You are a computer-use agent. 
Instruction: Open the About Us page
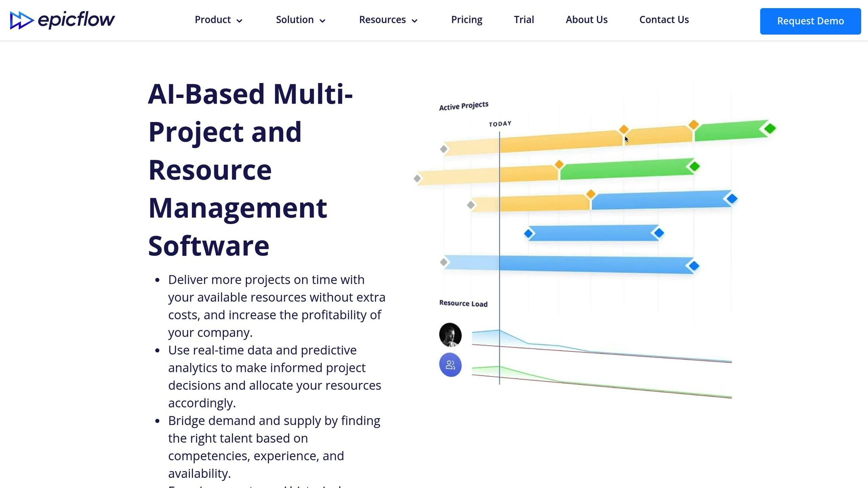[x=587, y=20]
